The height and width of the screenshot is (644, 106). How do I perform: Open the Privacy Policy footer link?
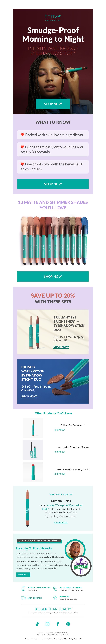tap(68, 639)
